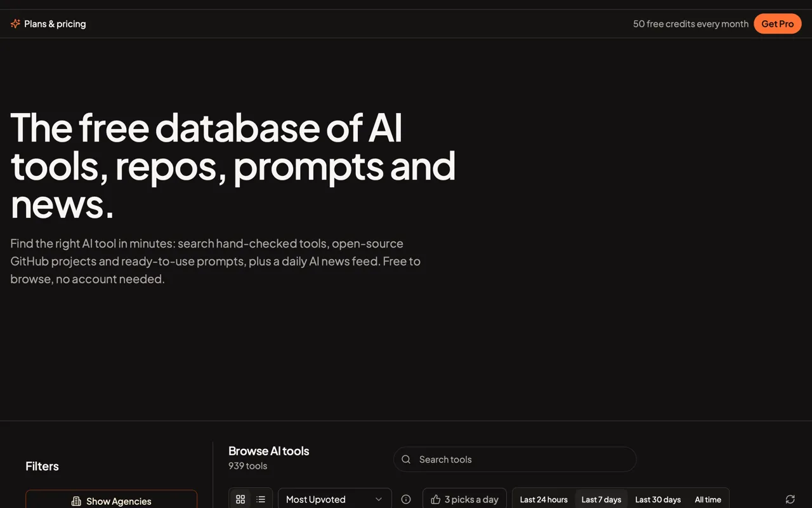The image size is (812, 508).
Task: Click the info circle icon next to sort
Action: (406, 500)
